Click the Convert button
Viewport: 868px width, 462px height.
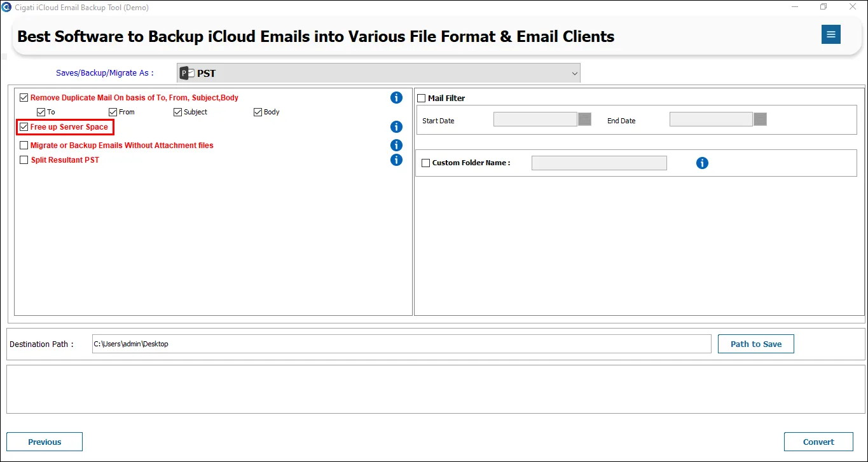pos(818,442)
